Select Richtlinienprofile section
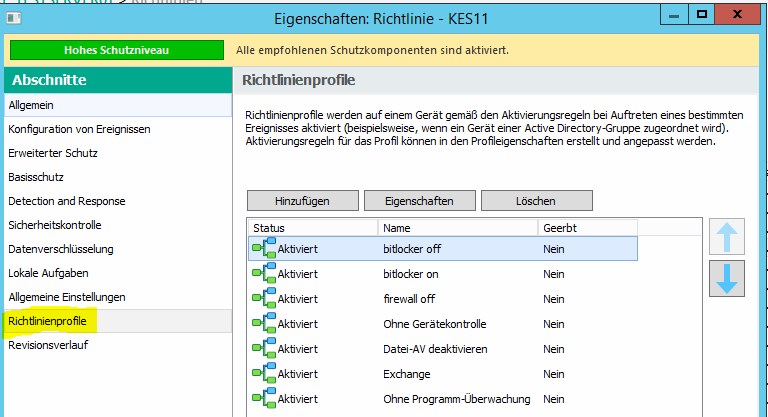The height and width of the screenshot is (417, 768). pyautogui.click(x=118, y=321)
